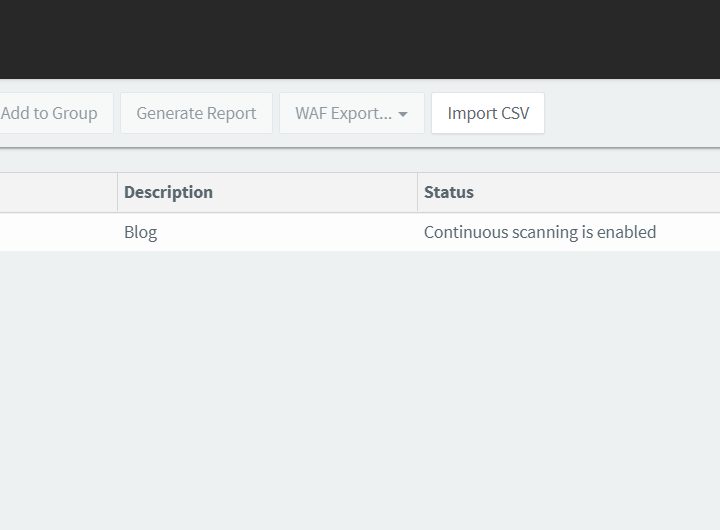The width and height of the screenshot is (720, 530).
Task: Click the Add to Group button
Action: [x=56, y=113]
